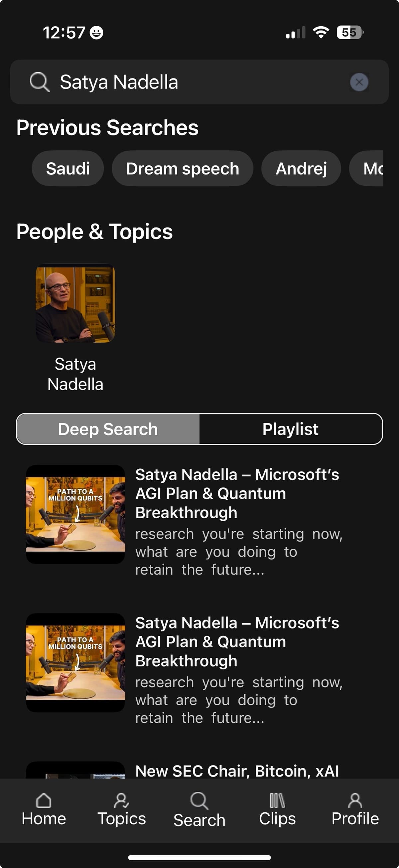Viewport: 399px width, 868px height.
Task: Tap the Home icon in bottom bar
Action: [44, 800]
